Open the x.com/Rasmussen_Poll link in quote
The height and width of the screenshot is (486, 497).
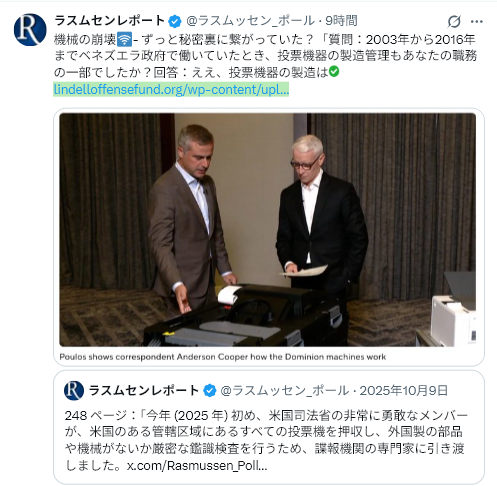pos(197,466)
